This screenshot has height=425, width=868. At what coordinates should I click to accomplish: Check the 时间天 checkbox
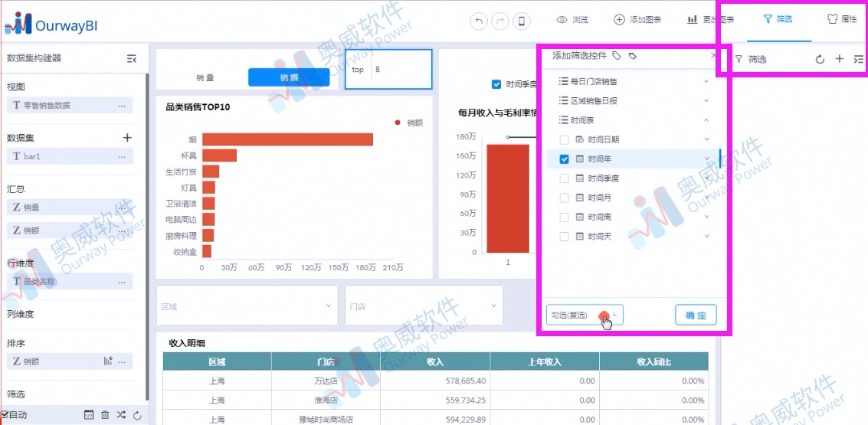(x=564, y=237)
